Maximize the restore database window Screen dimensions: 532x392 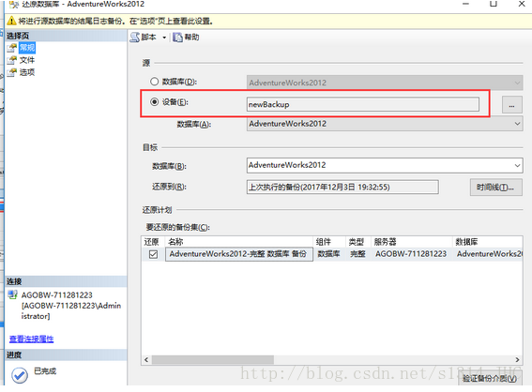click(x=494, y=4)
